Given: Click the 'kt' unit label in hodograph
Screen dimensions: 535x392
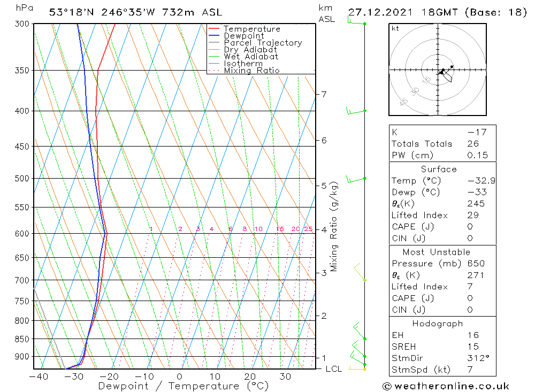Looking at the screenshot, I should tap(395, 28).
